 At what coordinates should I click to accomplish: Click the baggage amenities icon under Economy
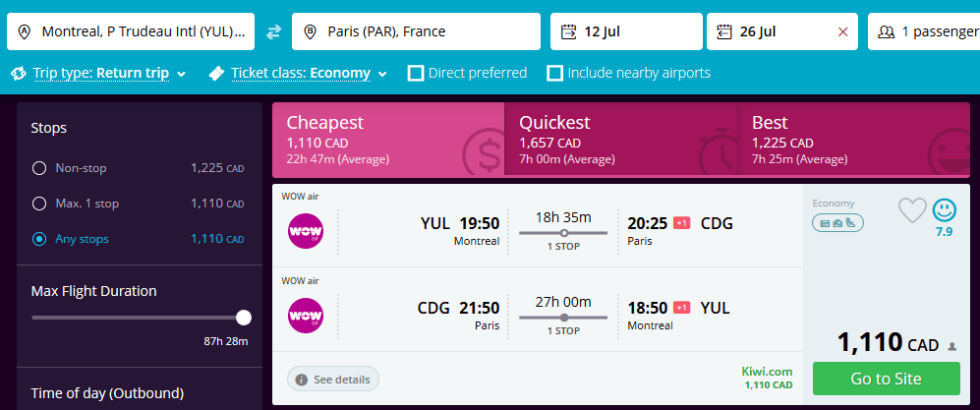[x=837, y=222]
